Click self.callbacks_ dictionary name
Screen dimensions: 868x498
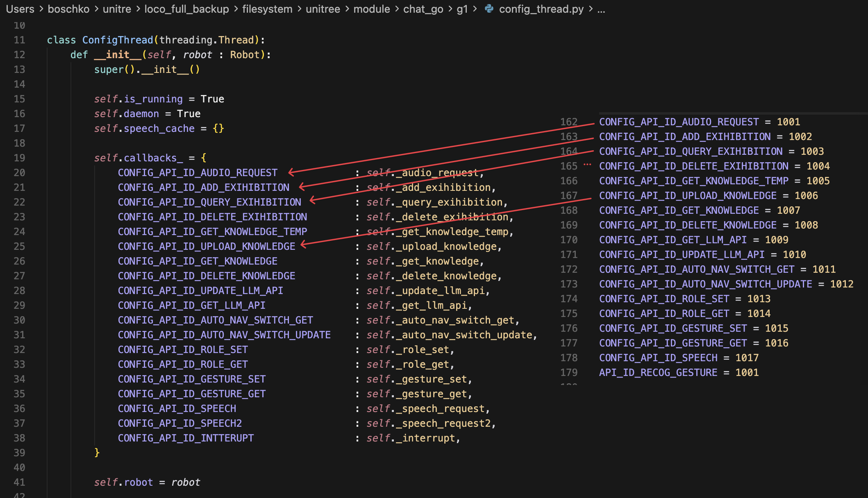(139, 158)
